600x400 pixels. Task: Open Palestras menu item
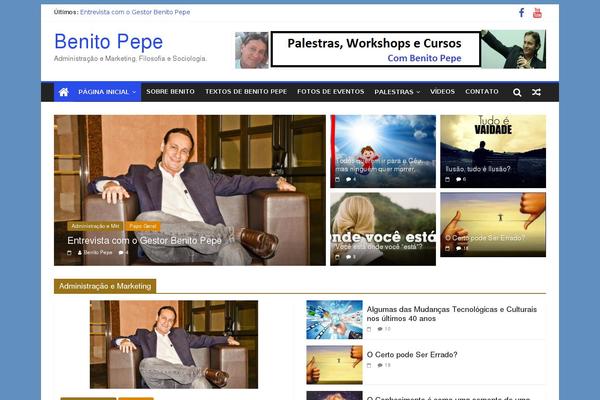394,92
